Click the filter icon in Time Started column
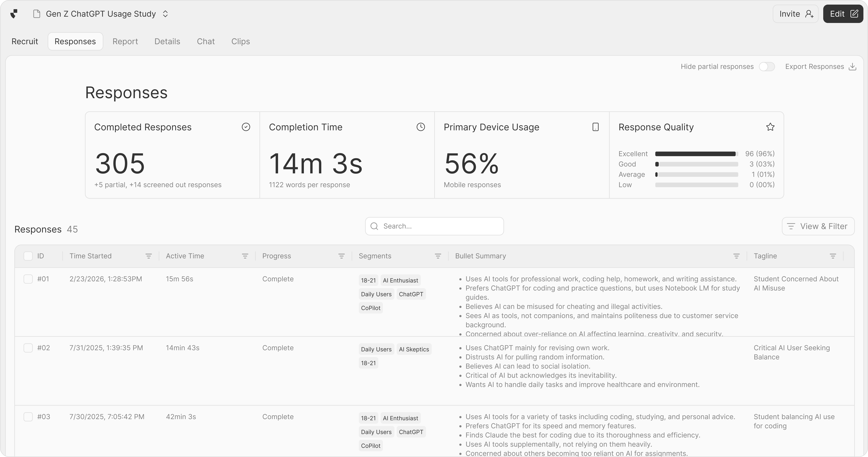Screen dimensions: 868x457 (x=149, y=256)
